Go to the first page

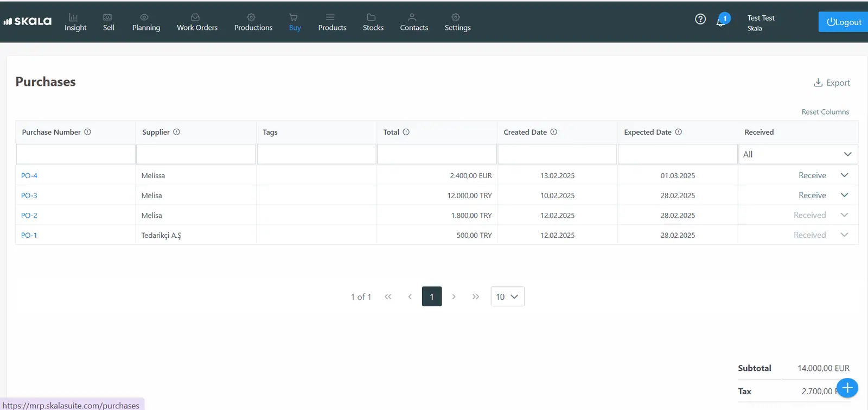(x=388, y=297)
